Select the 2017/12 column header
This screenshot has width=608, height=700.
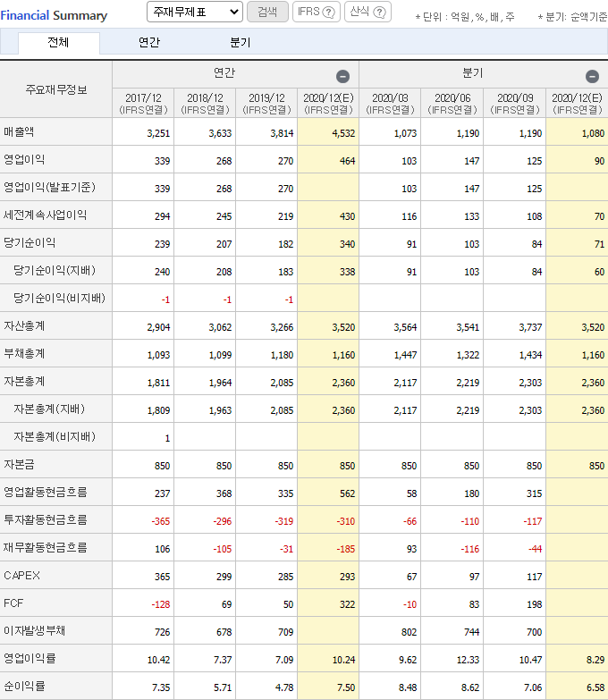[x=143, y=104]
